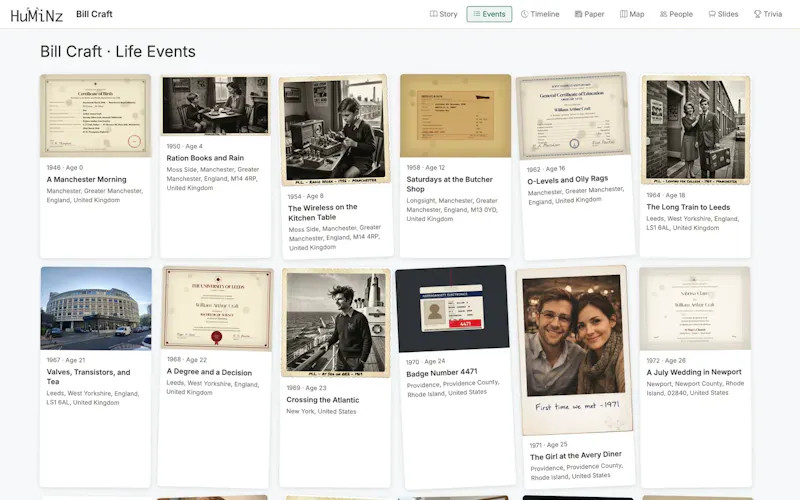This screenshot has height=500, width=800.
Task: Open the Wireless on the Kitchen Table photo
Action: tap(335, 130)
